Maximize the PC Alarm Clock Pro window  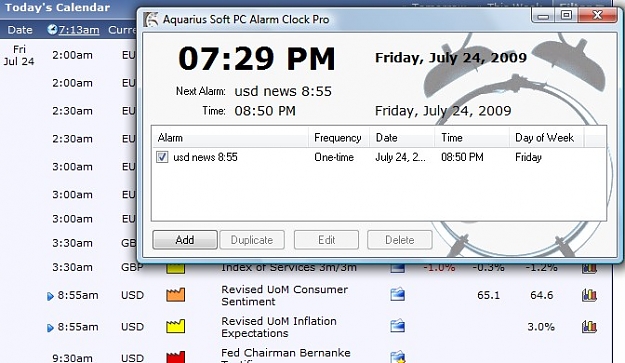(x=566, y=16)
